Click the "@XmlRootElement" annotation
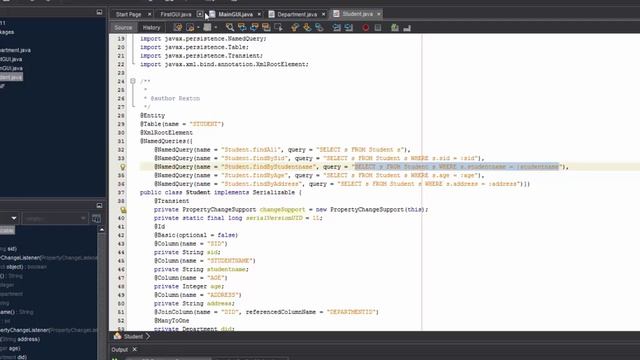Screen dimensions: 640x360 pyautogui.click(x=166, y=133)
